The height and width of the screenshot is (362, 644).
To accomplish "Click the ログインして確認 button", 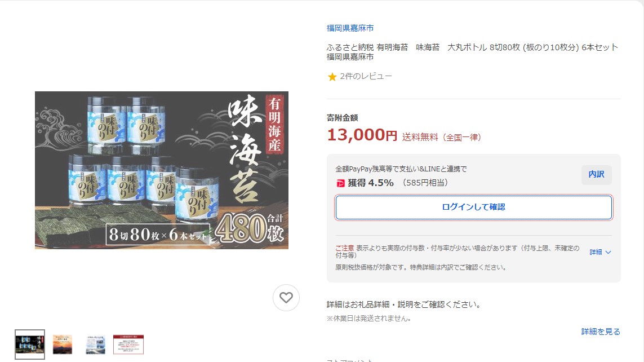I will pos(473,207).
